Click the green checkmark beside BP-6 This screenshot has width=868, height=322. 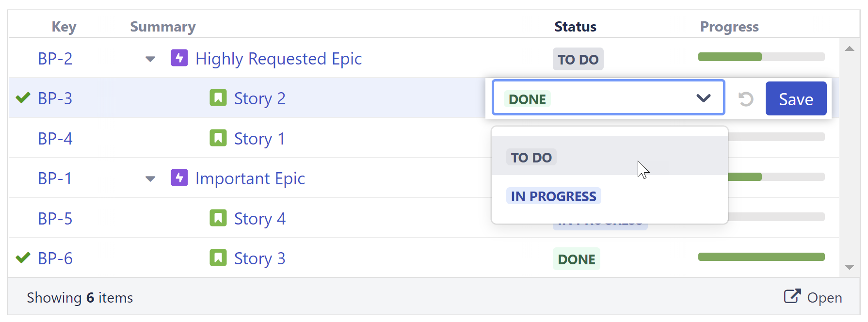23,258
